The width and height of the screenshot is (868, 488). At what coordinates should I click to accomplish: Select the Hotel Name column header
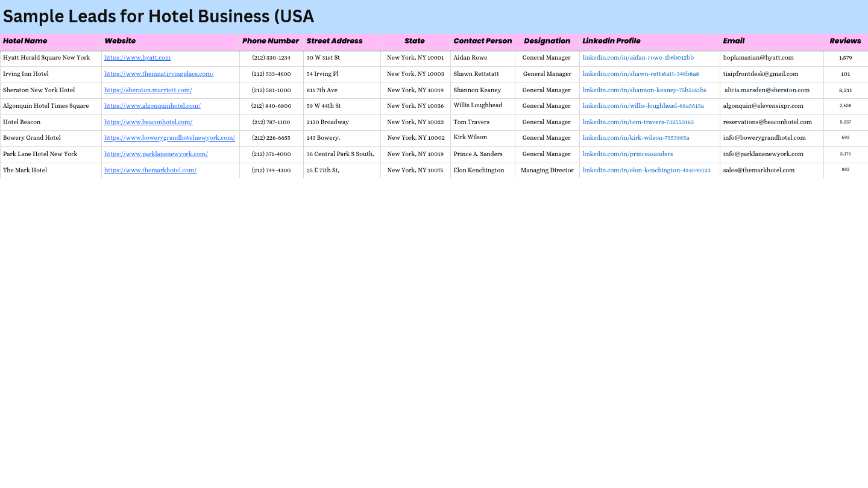pos(25,41)
